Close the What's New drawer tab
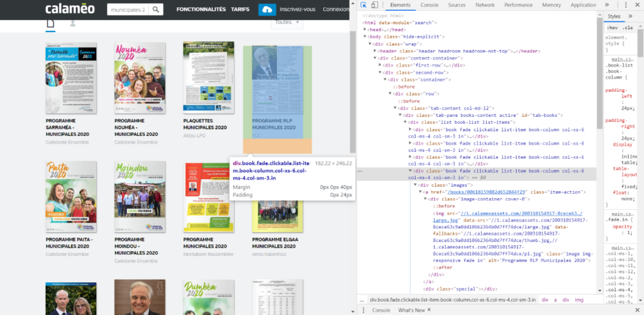This screenshot has height=315, width=644. 429,310
